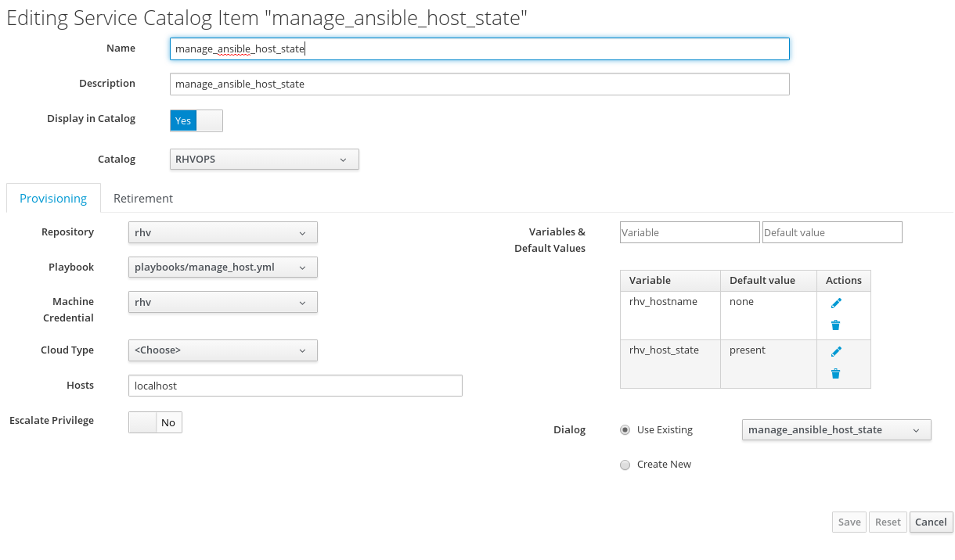The image size is (955, 560).
Task: Open the Repository dropdown
Action: click(223, 232)
